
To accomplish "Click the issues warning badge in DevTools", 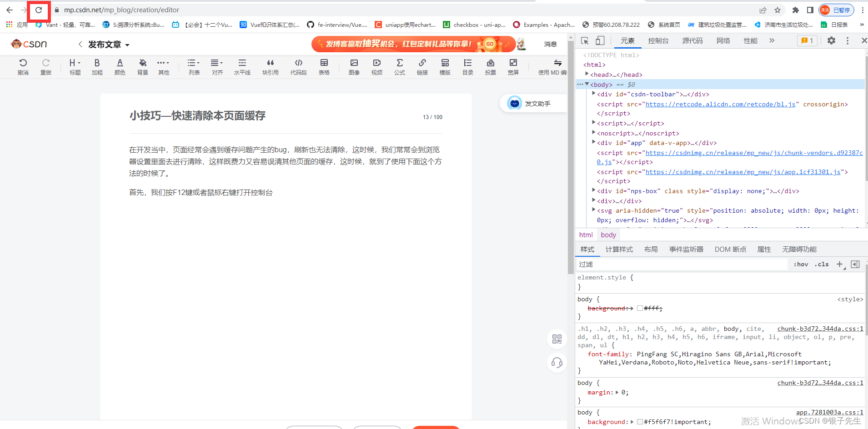I will [808, 40].
